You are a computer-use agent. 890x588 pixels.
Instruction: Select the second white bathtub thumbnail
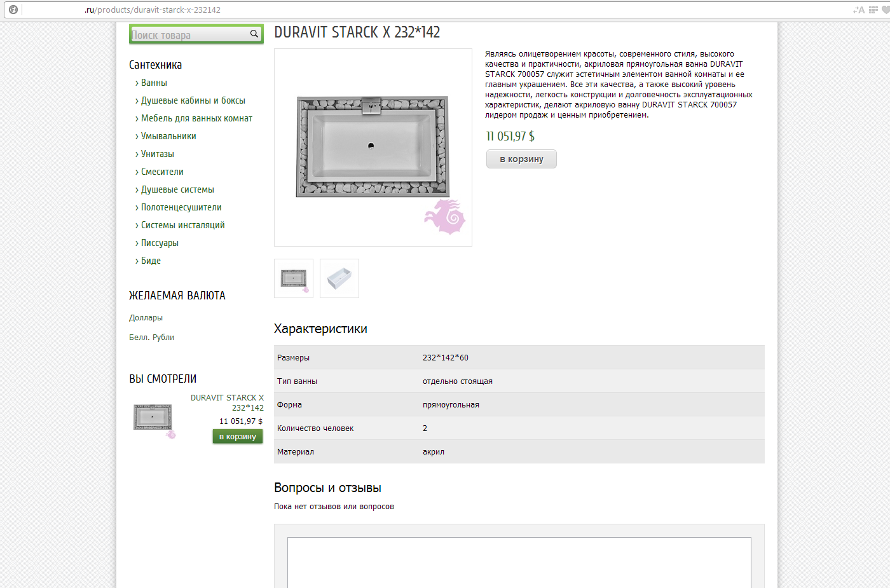pos(339,278)
